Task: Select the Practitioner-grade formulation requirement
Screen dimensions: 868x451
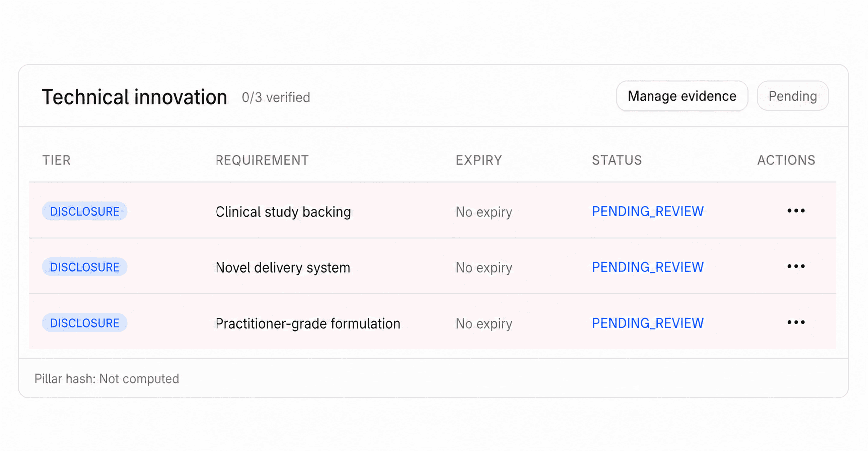Action: (x=307, y=324)
